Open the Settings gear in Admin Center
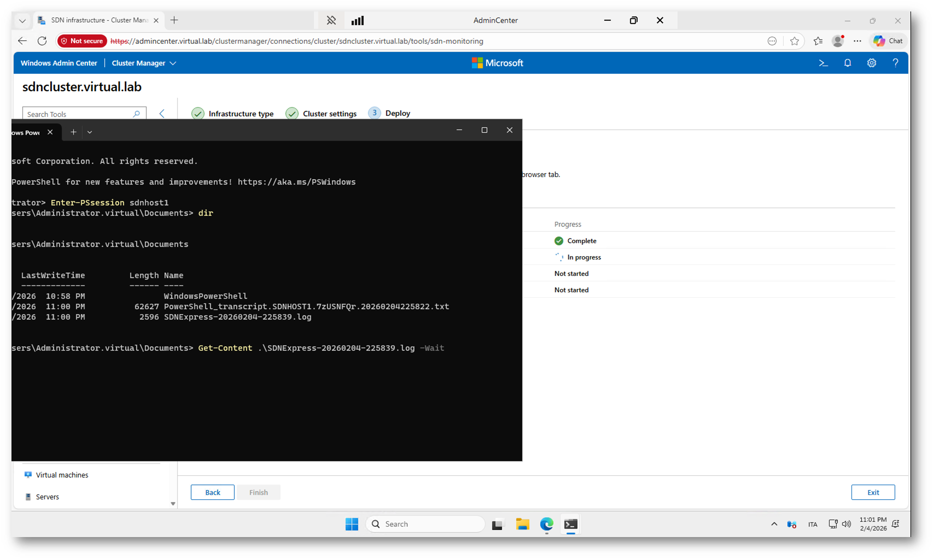This screenshot has height=560, width=934. coord(871,63)
